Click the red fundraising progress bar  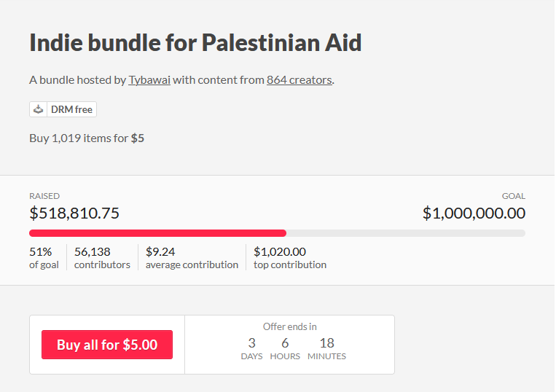pos(157,233)
